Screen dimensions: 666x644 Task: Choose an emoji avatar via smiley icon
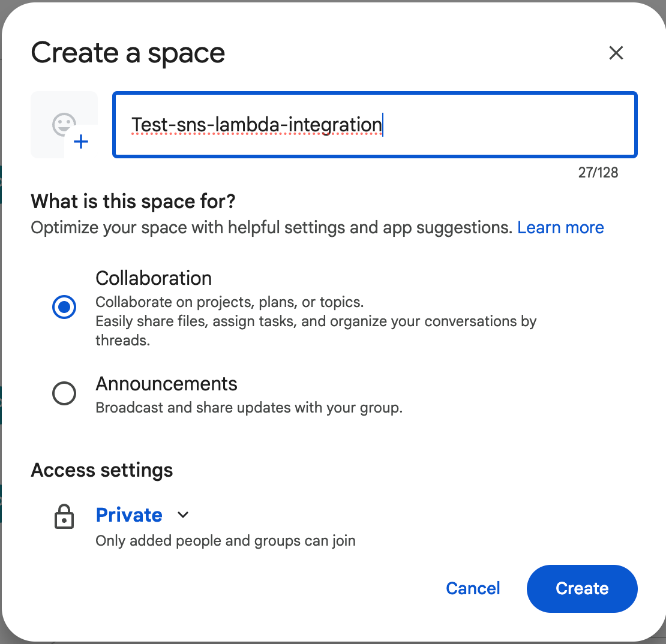point(64,124)
